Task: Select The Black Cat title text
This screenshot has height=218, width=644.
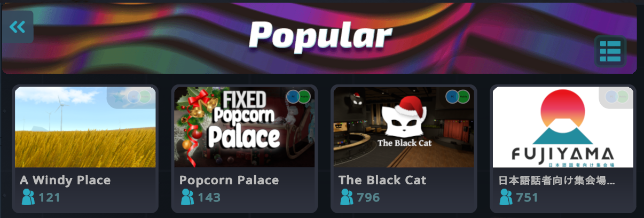Action: tap(382, 180)
